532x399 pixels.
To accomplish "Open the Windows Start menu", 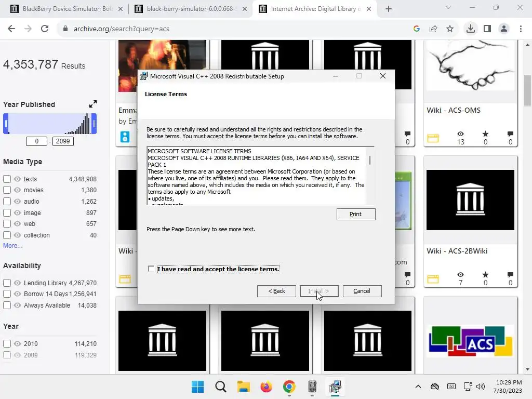I will pos(197,387).
